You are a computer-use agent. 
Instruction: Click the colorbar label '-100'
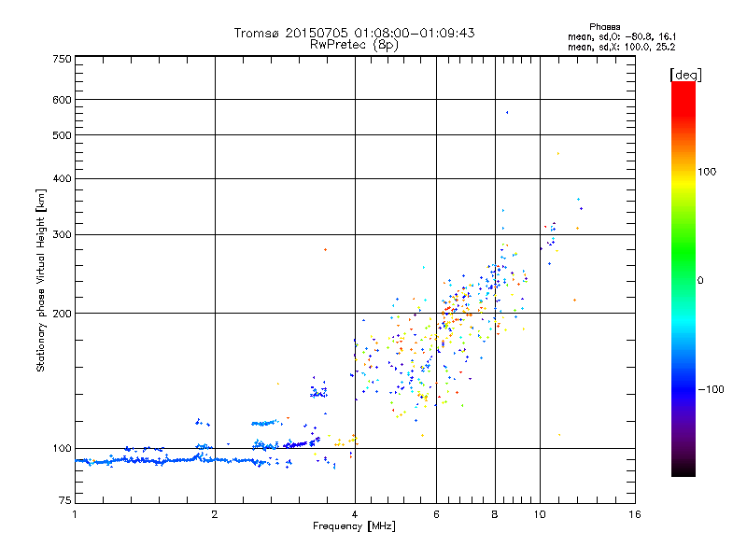coord(711,389)
